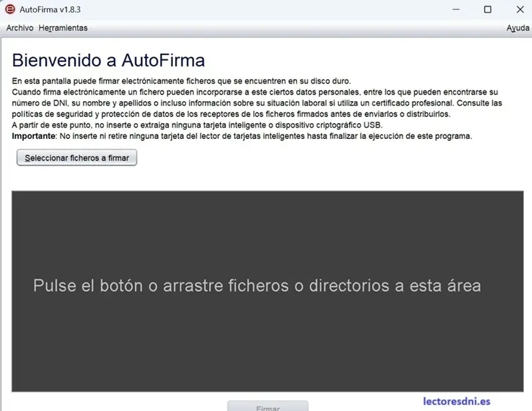Click Seleccionar ficheros a firmar button
The height and width of the screenshot is (411, 532).
76,158
